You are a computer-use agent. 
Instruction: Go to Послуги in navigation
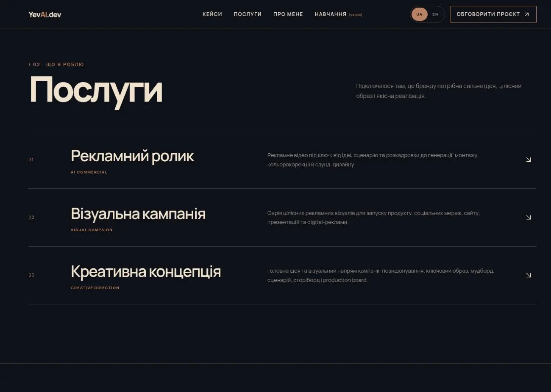(248, 14)
